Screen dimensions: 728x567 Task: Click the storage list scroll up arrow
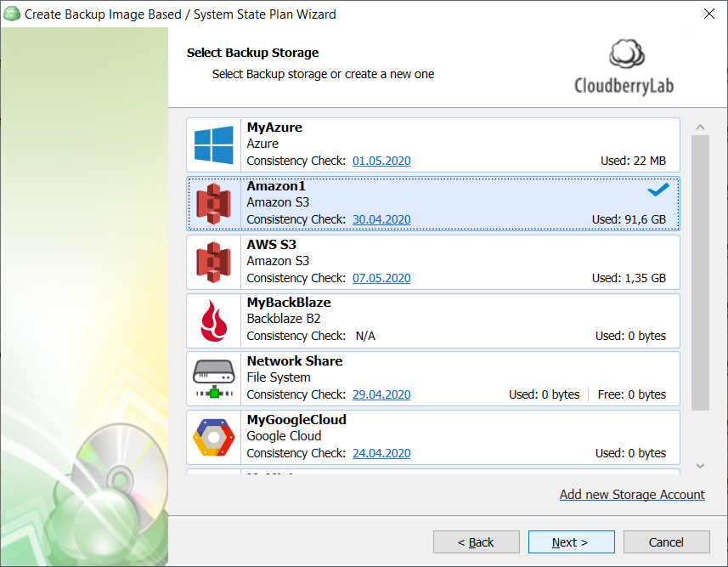click(700, 127)
